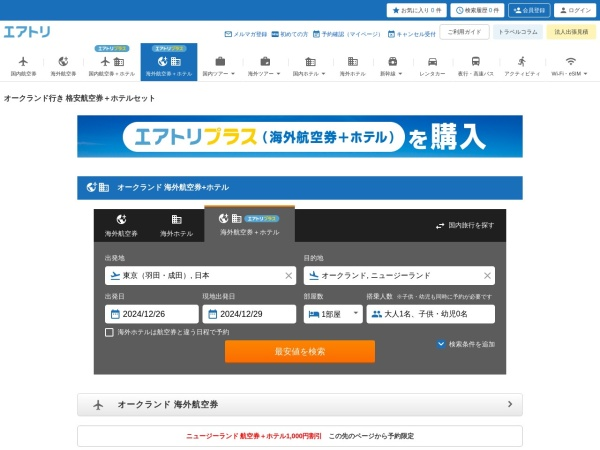Open 予約確認（マイページ）link

coord(347,34)
